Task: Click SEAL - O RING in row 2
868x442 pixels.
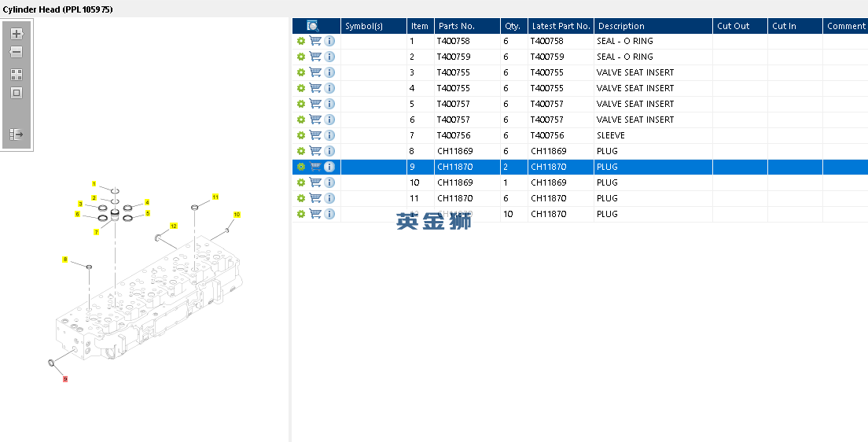Action: [624, 57]
